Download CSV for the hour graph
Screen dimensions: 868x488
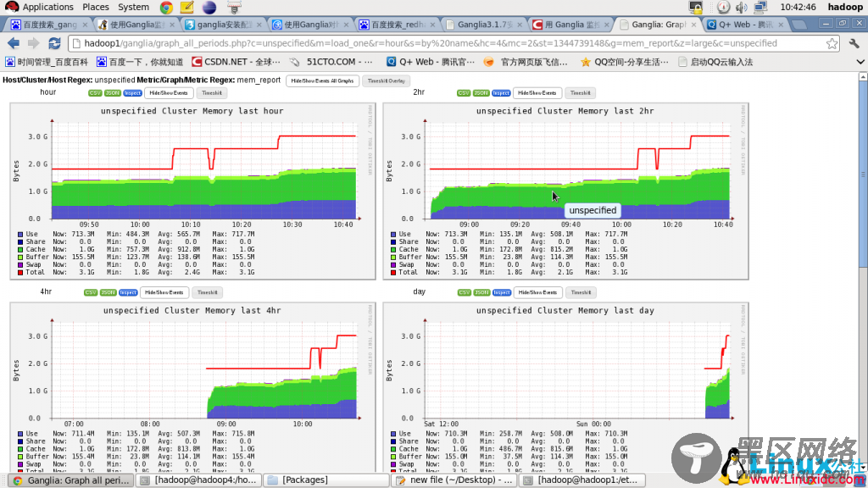click(x=95, y=93)
